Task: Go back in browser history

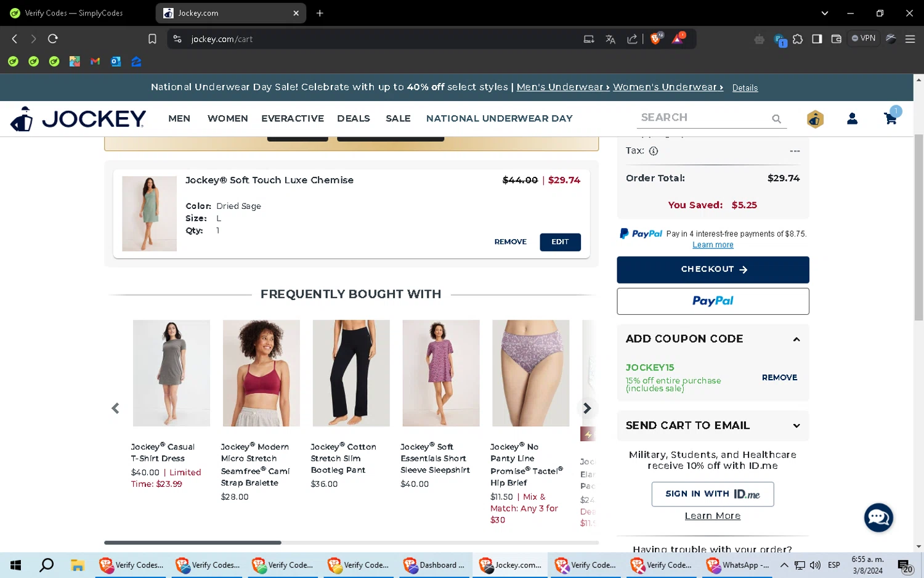Action: pyautogui.click(x=15, y=39)
